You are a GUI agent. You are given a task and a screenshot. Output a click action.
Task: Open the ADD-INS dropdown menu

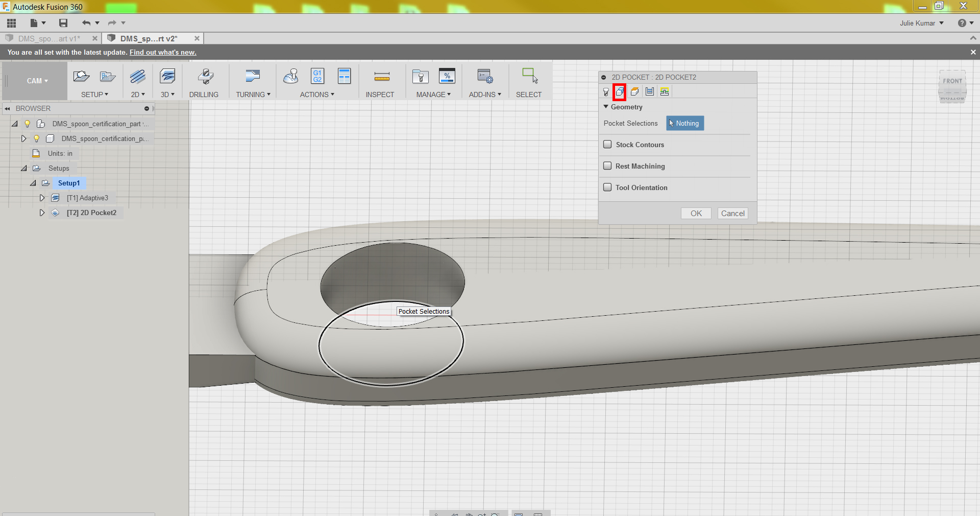point(485,95)
